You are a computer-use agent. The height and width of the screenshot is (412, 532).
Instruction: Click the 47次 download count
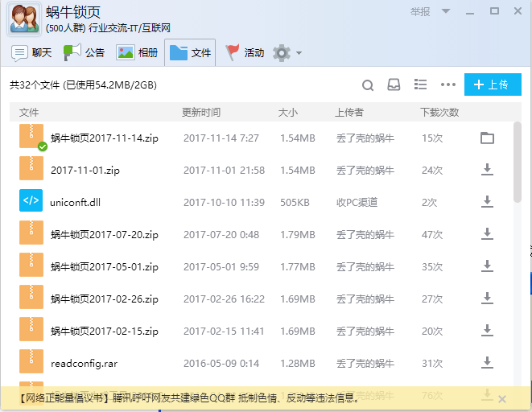tap(432, 235)
